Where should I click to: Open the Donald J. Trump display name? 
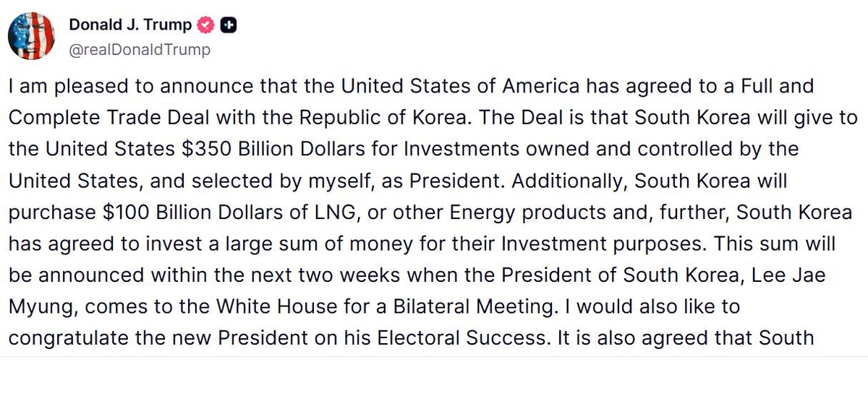tap(130, 25)
